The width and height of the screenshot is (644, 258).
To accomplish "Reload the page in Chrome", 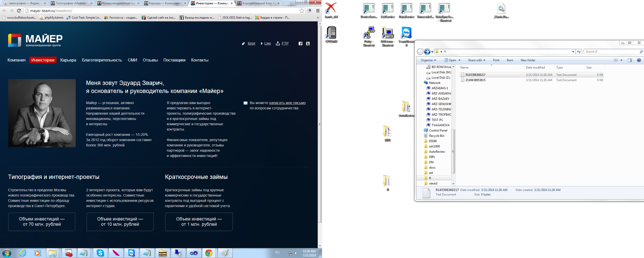I will point(19,11).
